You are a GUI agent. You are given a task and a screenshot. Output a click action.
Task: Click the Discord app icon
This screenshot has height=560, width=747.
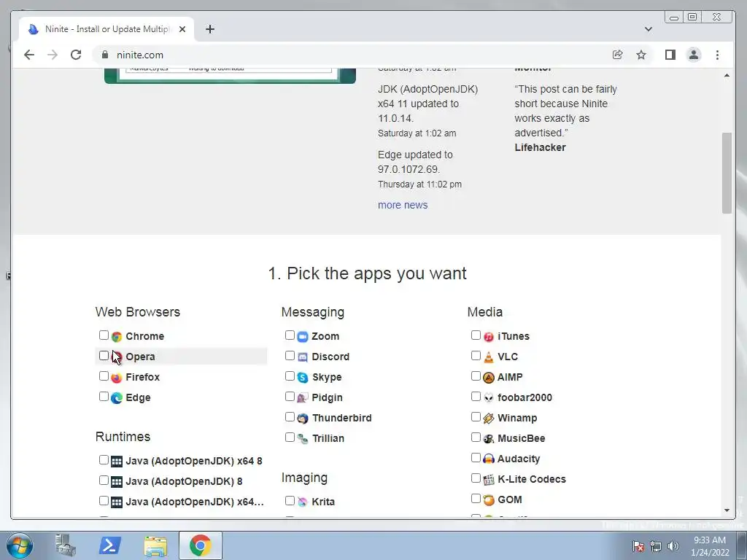pyautogui.click(x=303, y=357)
